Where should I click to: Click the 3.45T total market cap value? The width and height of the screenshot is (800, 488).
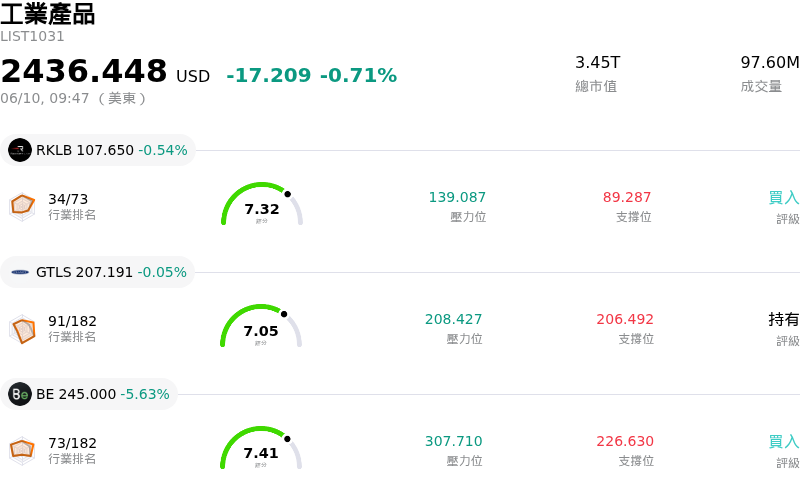click(597, 62)
